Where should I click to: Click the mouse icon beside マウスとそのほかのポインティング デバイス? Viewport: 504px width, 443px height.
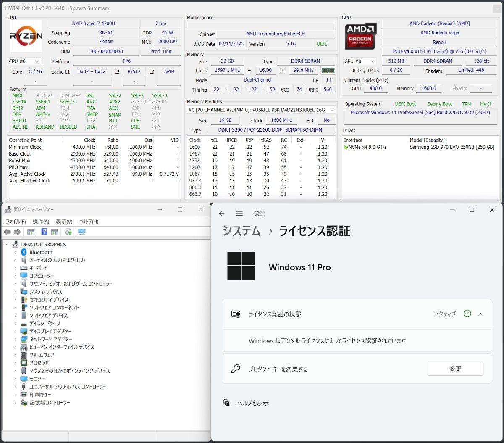[x=24, y=371]
